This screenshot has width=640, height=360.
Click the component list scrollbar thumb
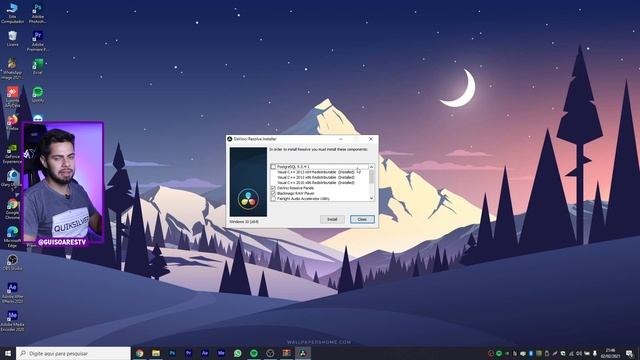(371, 176)
